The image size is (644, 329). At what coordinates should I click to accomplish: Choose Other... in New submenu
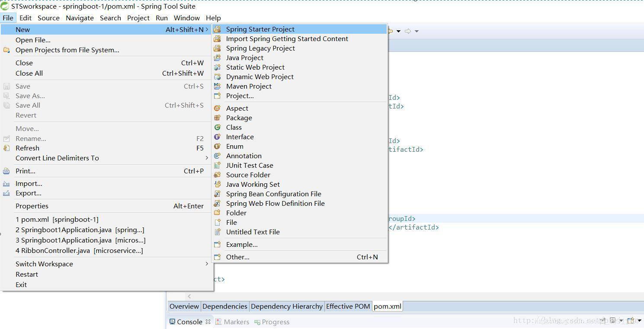pos(300,257)
